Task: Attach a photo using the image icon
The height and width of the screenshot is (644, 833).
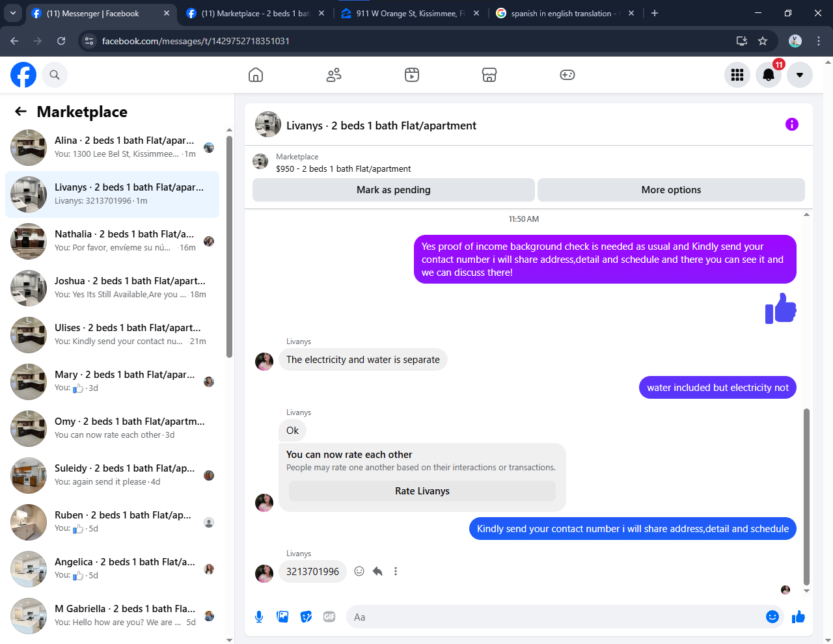Action: (x=282, y=617)
